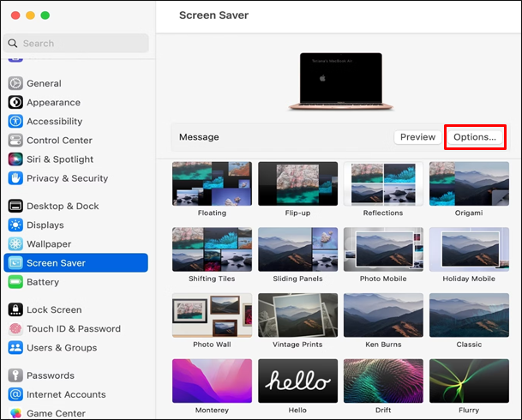Viewport: 522px width, 420px height.
Task: Click the Privacy & Security hand icon
Action: pyautogui.click(x=15, y=178)
